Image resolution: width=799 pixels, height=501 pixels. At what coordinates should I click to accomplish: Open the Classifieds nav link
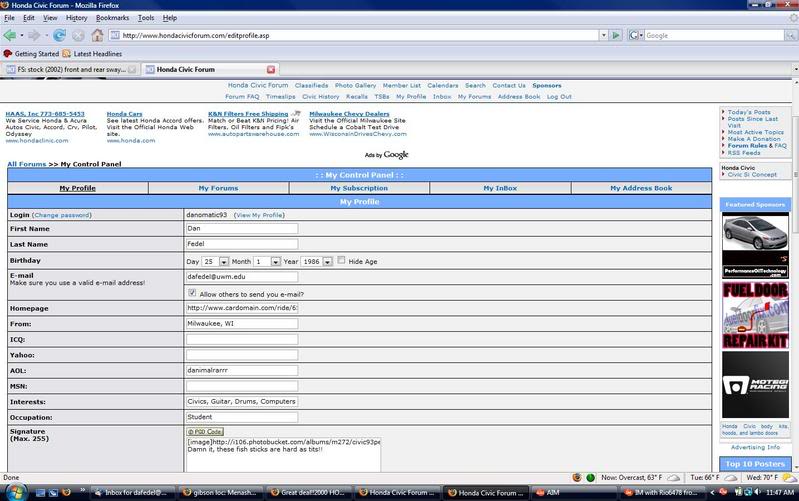point(311,85)
